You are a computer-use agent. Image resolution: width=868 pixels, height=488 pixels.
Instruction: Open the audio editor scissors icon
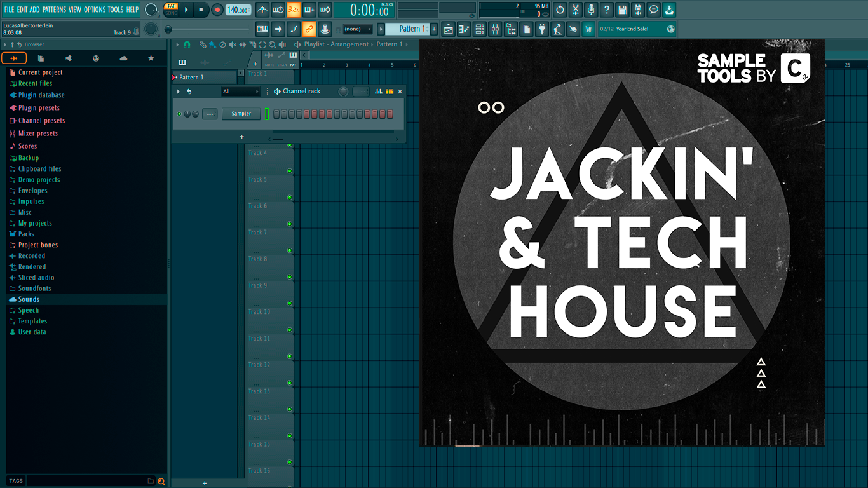coord(576,10)
